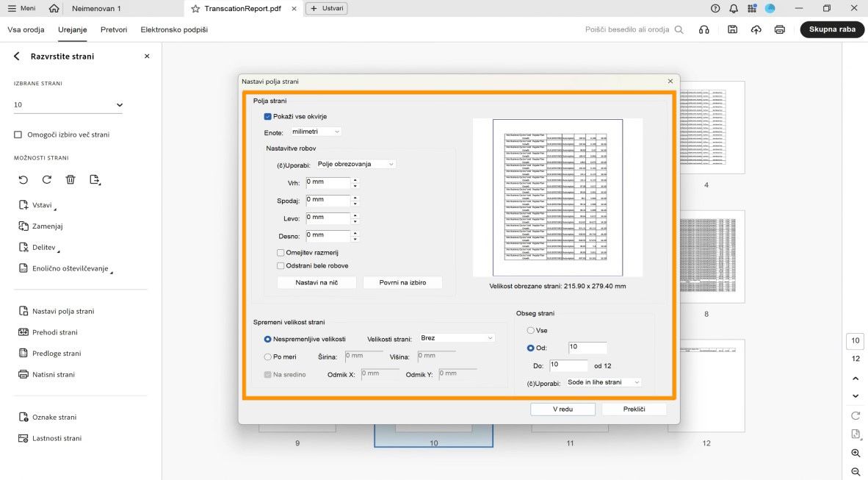Image resolution: width=868 pixels, height=480 pixels.
Task: Click the search magnifier icon
Action: (679, 29)
